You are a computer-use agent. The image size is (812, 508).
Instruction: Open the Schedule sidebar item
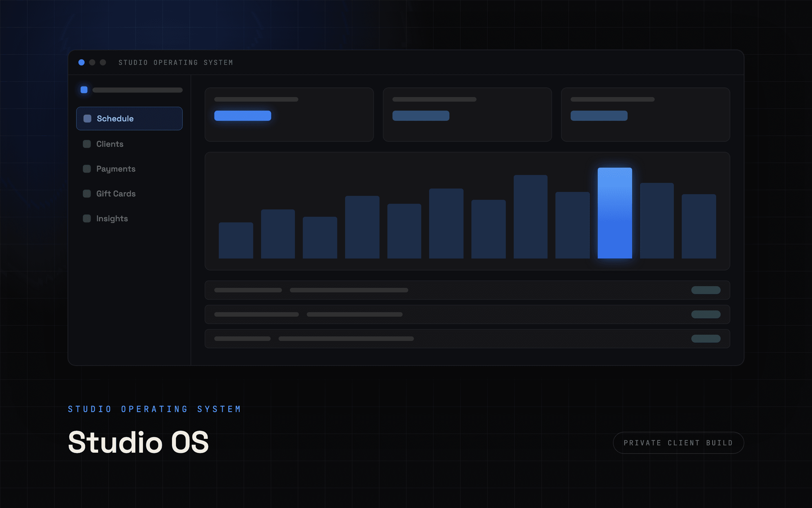pyautogui.click(x=129, y=119)
